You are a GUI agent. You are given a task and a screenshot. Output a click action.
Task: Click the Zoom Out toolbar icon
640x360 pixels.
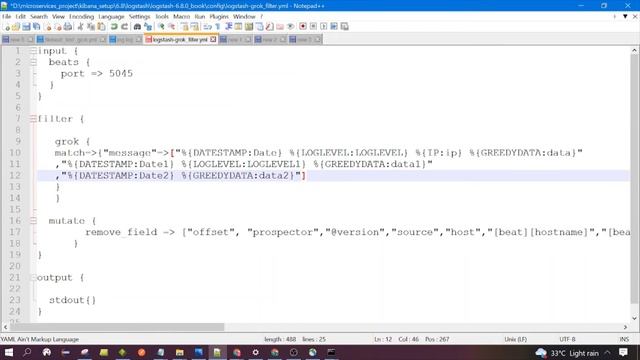pyautogui.click(x=171, y=27)
